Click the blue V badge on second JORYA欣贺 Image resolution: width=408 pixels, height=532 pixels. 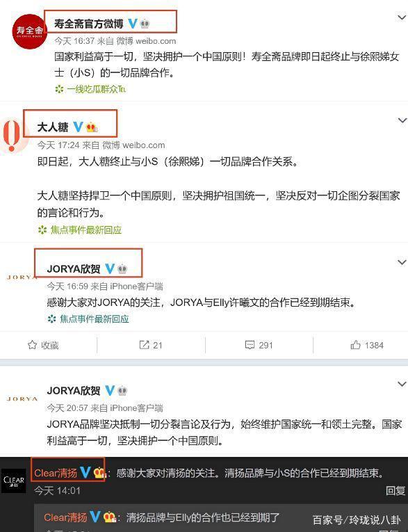click(x=110, y=391)
